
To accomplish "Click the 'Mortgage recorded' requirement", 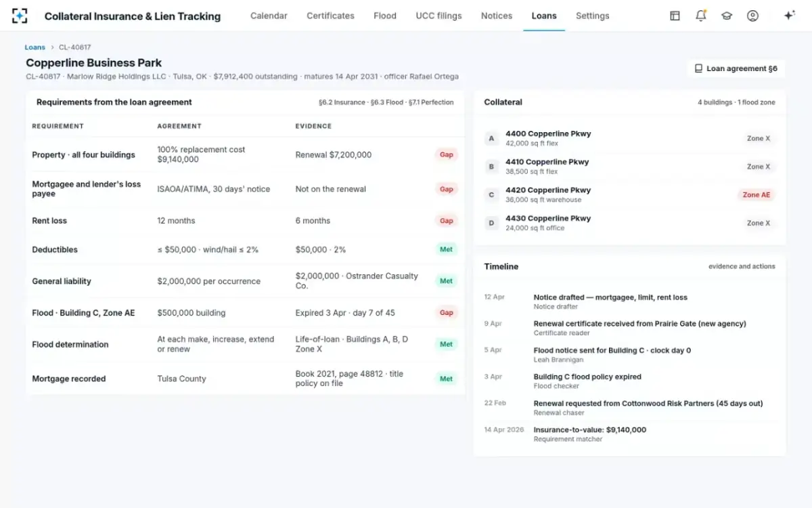I will point(69,379).
